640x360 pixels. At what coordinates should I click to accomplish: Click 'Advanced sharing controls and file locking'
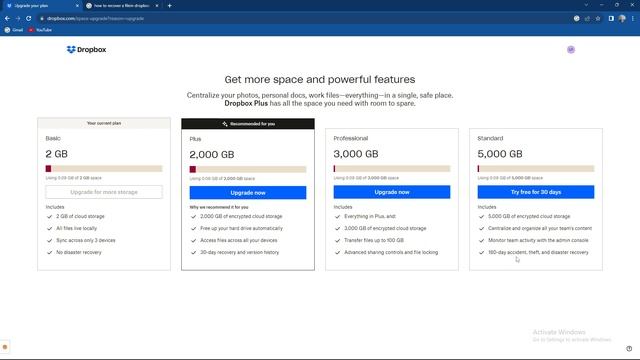[x=391, y=252]
